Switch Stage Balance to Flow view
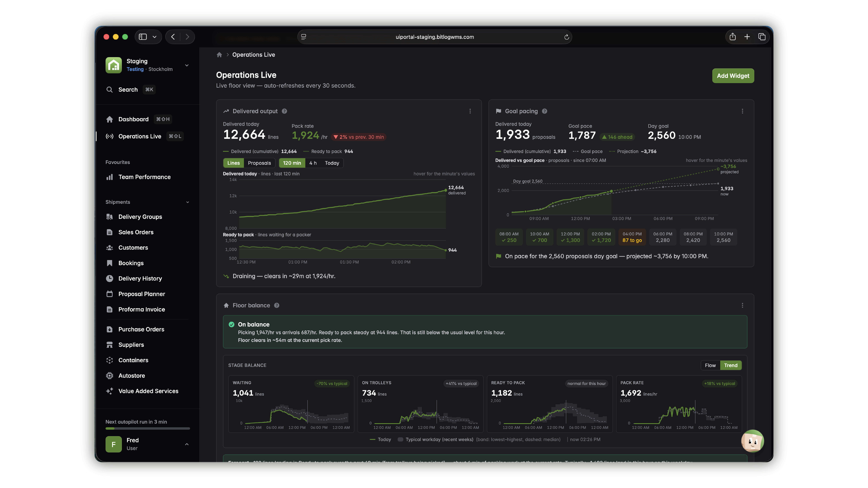The height and width of the screenshot is (488, 868). (710, 365)
